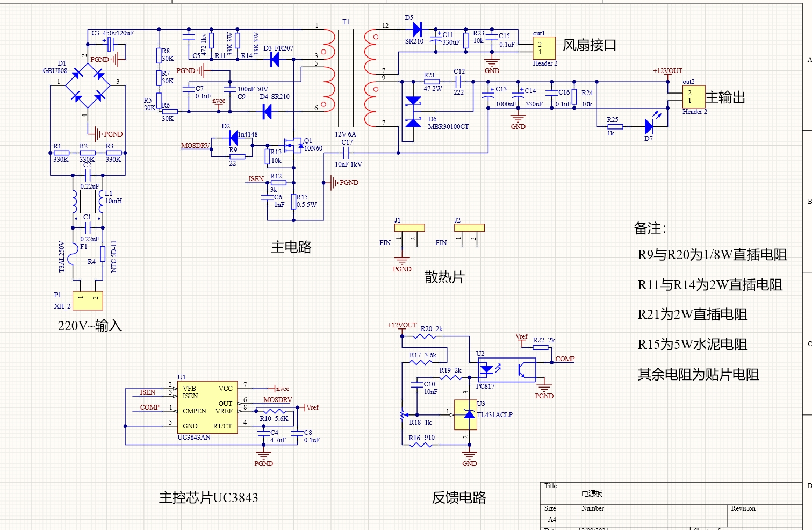The image size is (812, 530).
Task: Click the D6 MBR30100CT dual diode symbol
Action: (x=413, y=112)
